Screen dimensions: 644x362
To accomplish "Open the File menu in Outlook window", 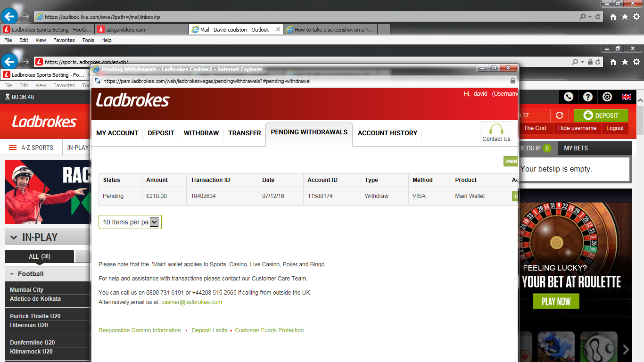I will point(8,40).
